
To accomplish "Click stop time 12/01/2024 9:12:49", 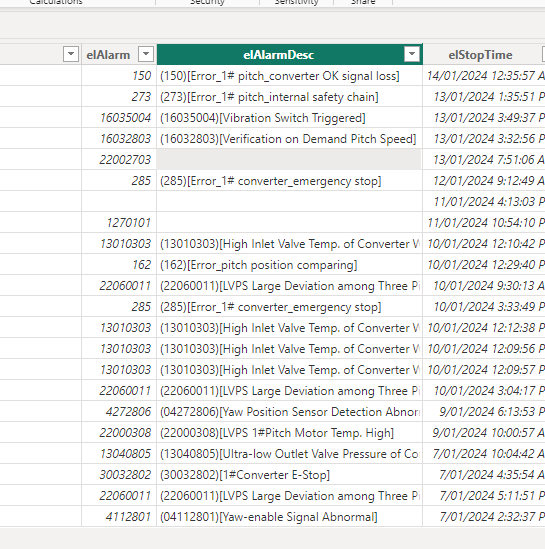I will click(484, 181).
